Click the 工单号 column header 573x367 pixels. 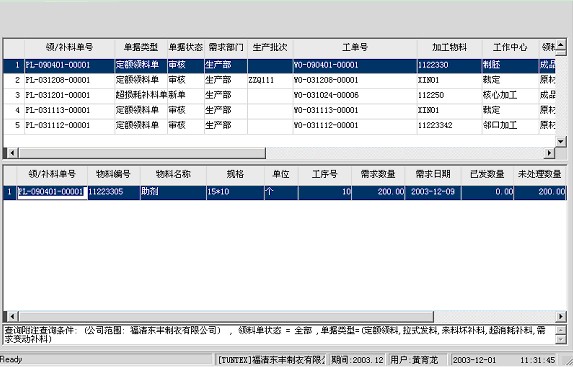click(355, 48)
